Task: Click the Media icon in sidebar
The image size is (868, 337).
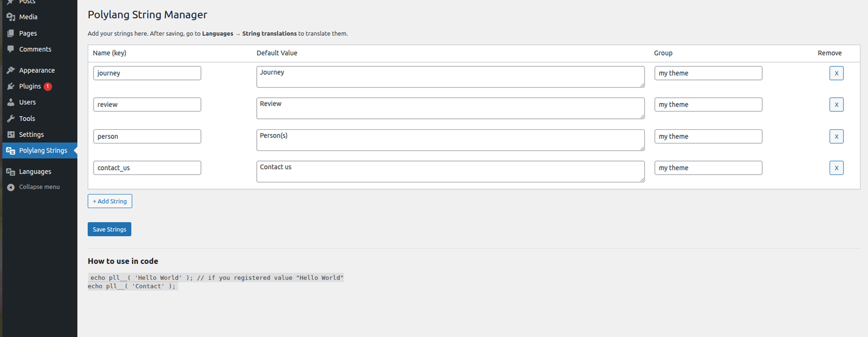Action: 11,17
